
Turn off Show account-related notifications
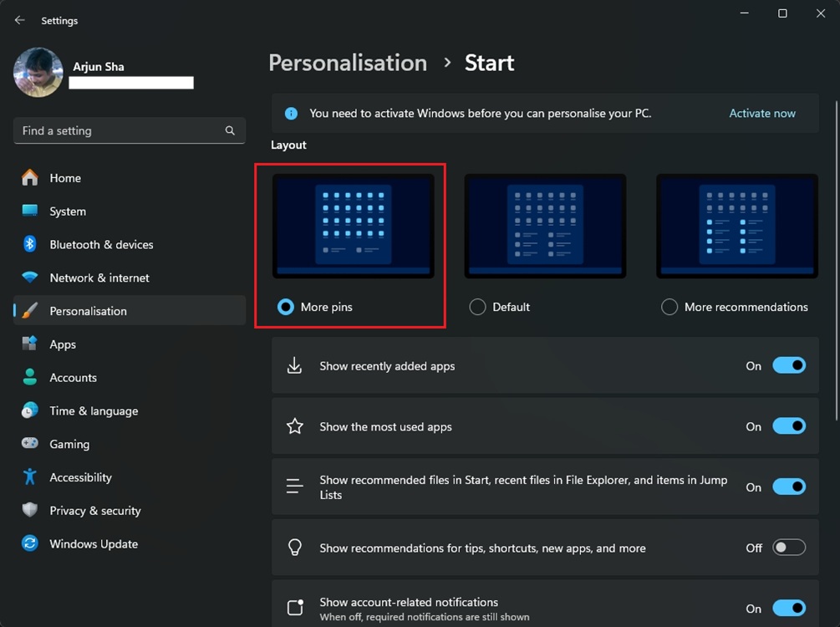788,608
